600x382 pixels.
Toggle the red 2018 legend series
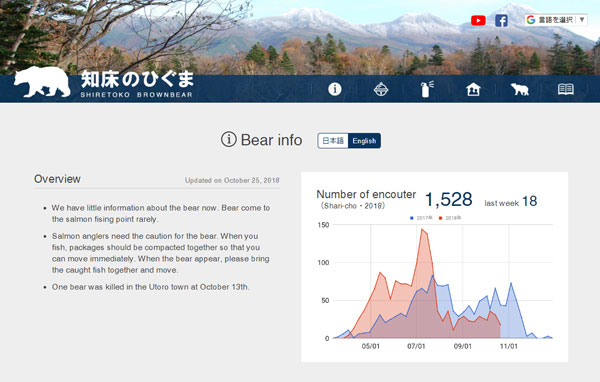tap(450, 218)
